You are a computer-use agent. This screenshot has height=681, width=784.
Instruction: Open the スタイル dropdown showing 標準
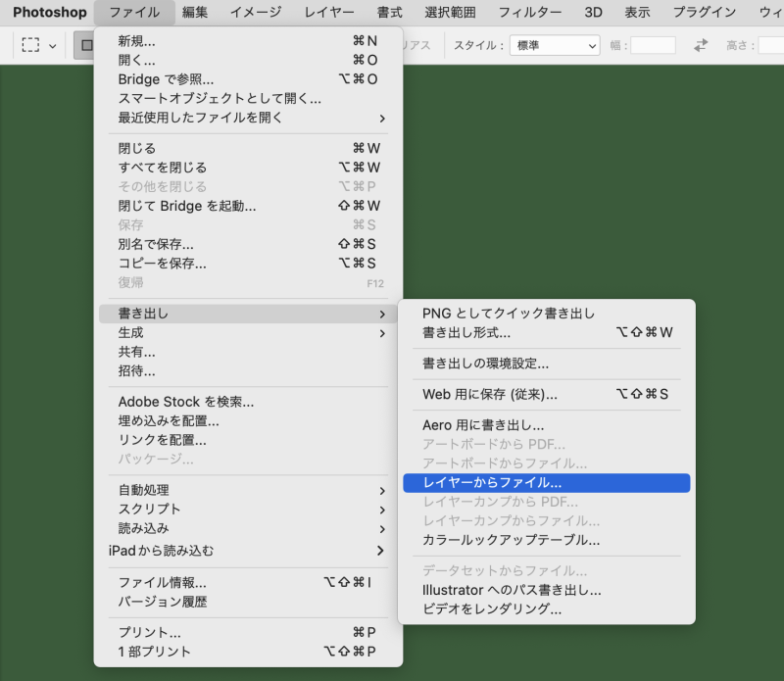554,45
